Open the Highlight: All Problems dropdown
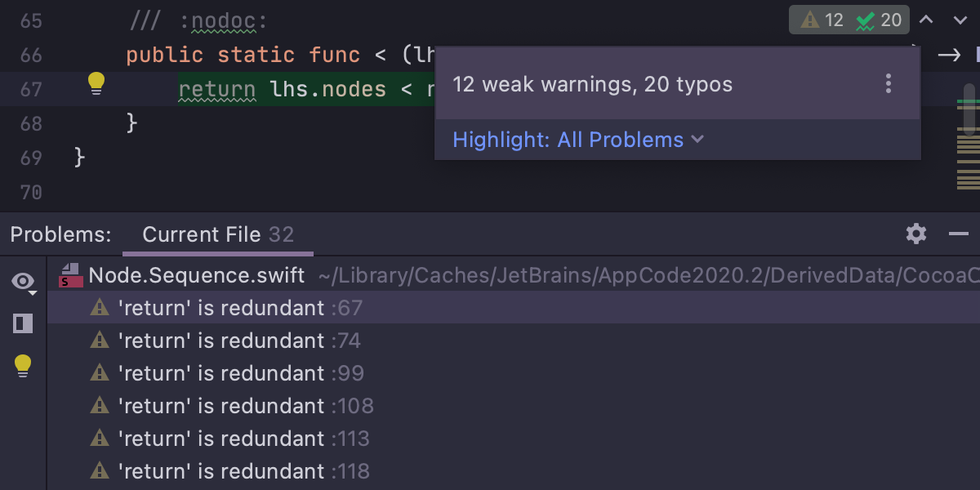 [x=577, y=140]
